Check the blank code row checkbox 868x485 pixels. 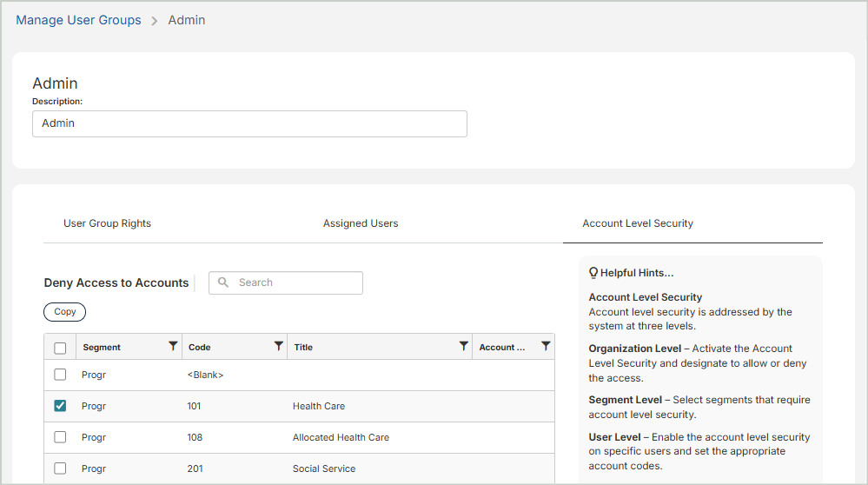[60, 375]
